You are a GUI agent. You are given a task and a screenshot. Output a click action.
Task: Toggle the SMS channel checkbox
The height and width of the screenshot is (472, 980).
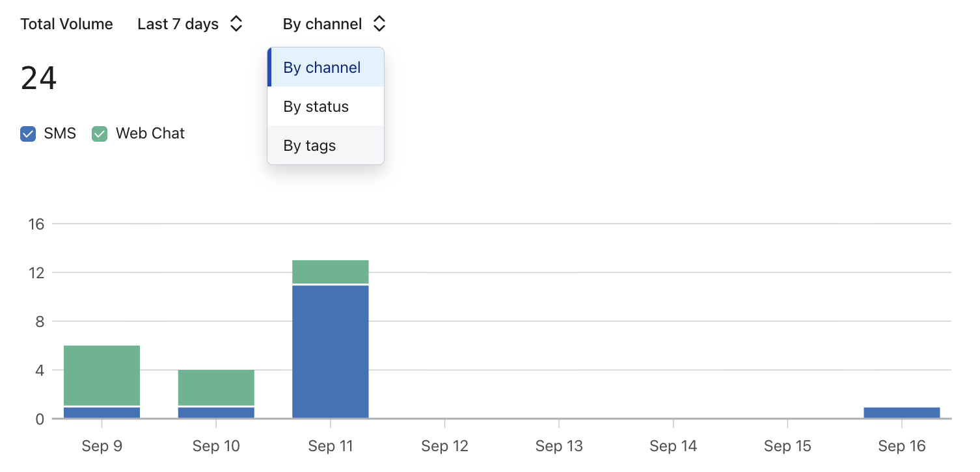pyautogui.click(x=28, y=134)
